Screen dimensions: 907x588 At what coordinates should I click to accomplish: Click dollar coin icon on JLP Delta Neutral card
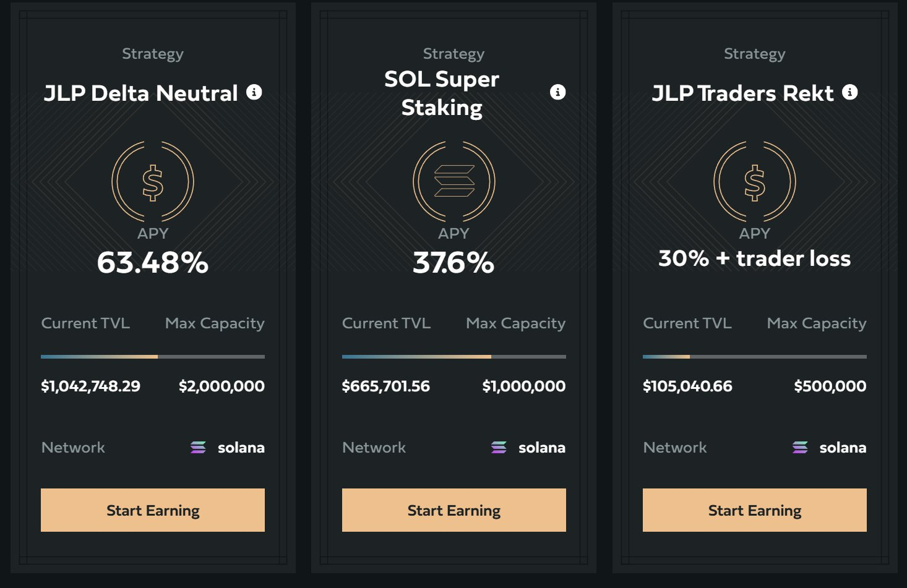point(153,182)
